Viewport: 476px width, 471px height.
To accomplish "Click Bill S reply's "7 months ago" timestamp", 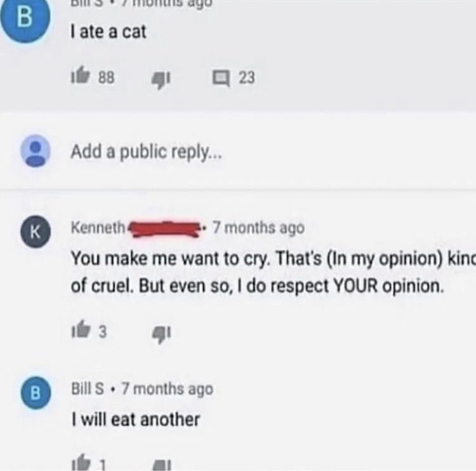I will point(168,389).
